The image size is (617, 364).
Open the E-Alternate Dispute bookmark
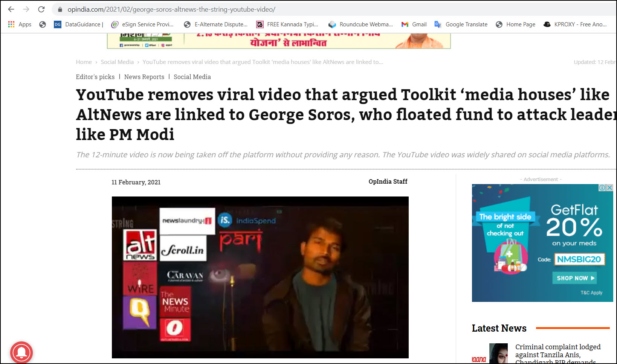[215, 24]
